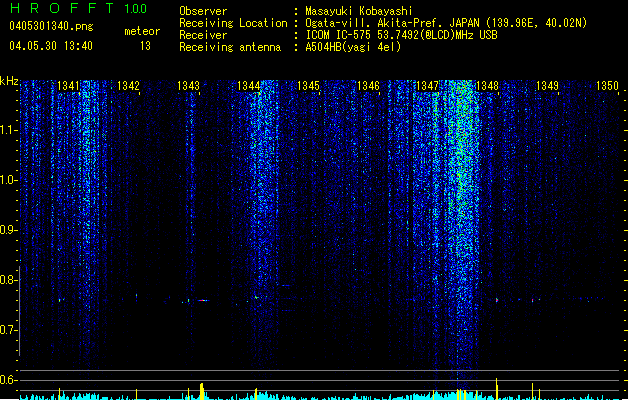The height and width of the screenshot is (400, 629).
Task: Click the Observer label
Action: point(203,11)
